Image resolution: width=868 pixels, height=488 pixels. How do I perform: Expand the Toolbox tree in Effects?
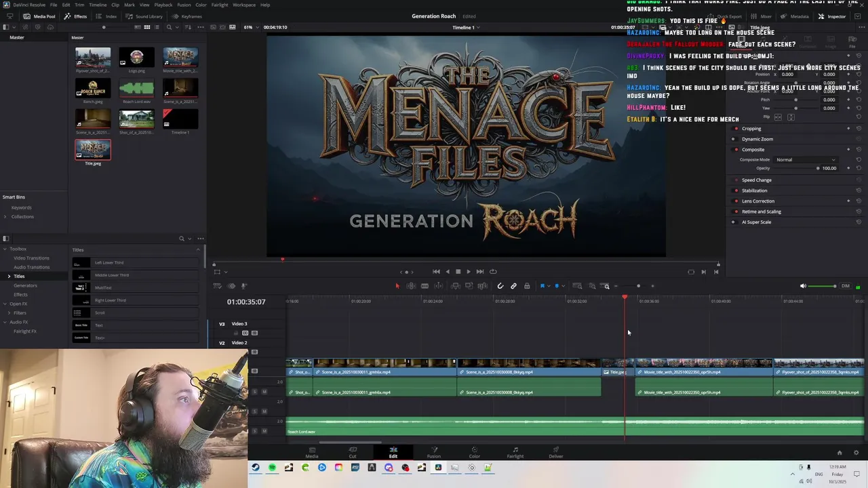tap(5, 249)
